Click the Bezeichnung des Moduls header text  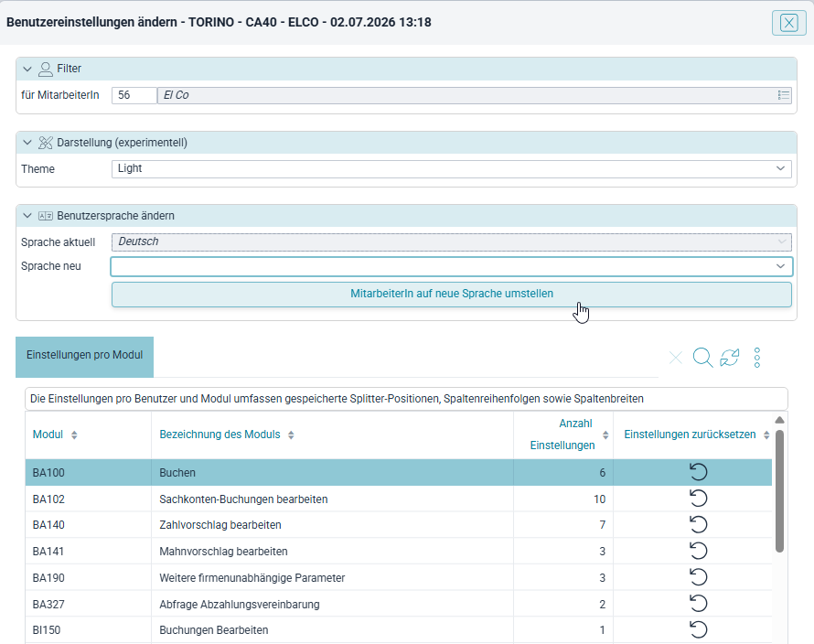220,435
